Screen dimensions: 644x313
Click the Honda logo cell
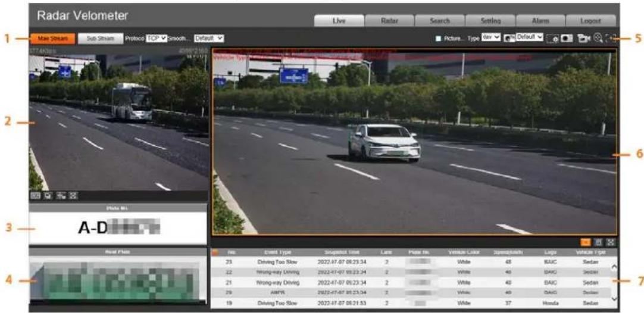click(x=551, y=303)
